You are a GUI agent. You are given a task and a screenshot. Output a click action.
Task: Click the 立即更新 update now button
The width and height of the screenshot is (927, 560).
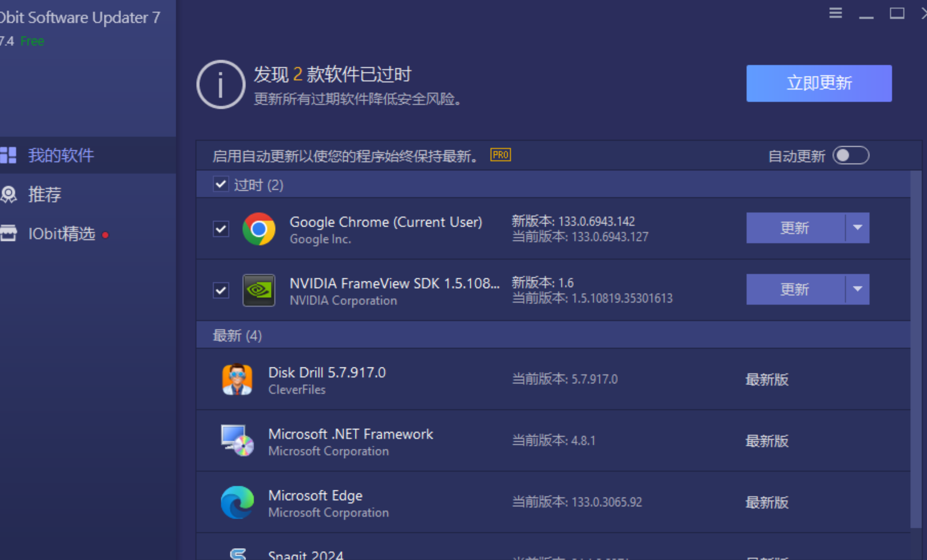point(819,83)
